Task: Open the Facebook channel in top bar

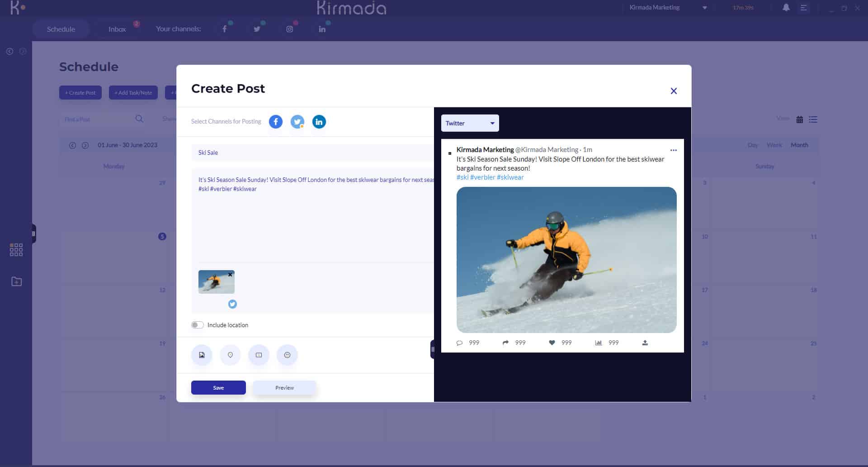Action: pyautogui.click(x=224, y=29)
